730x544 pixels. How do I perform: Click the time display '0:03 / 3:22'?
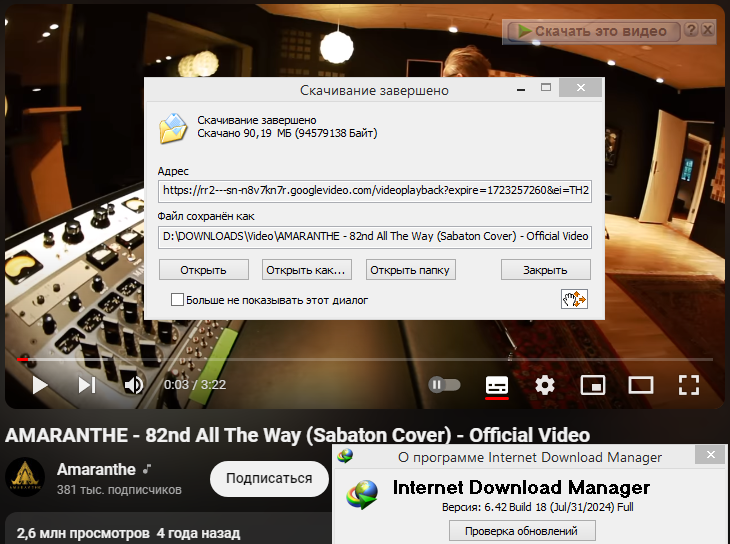click(x=195, y=385)
